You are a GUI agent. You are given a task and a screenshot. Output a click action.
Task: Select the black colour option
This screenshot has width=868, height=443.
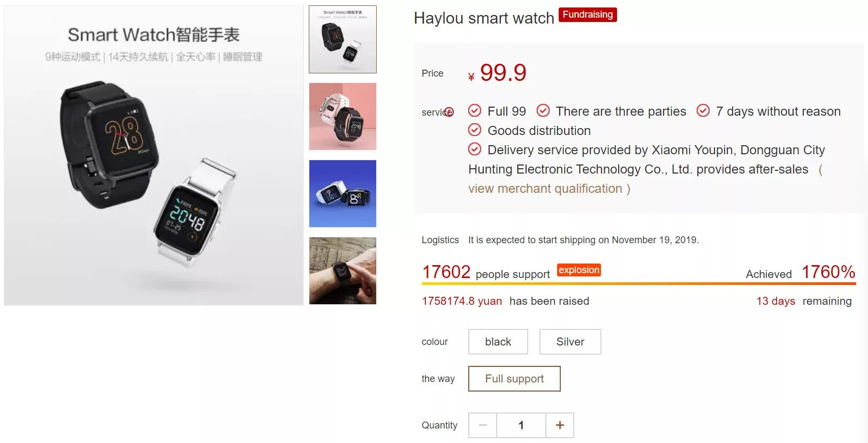tap(498, 342)
